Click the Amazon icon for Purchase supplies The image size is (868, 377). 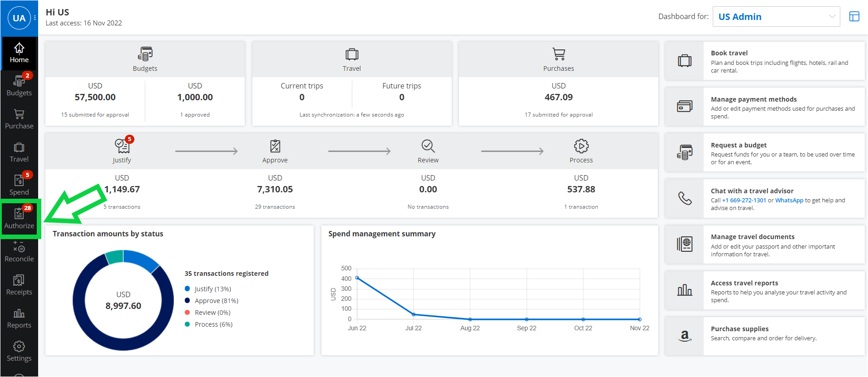click(x=685, y=336)
